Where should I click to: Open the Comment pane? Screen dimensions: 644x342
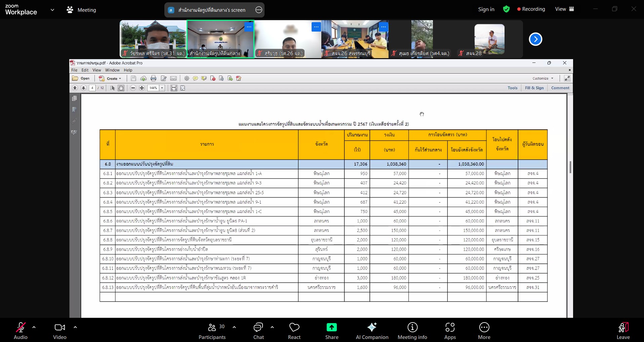[560, 88]
